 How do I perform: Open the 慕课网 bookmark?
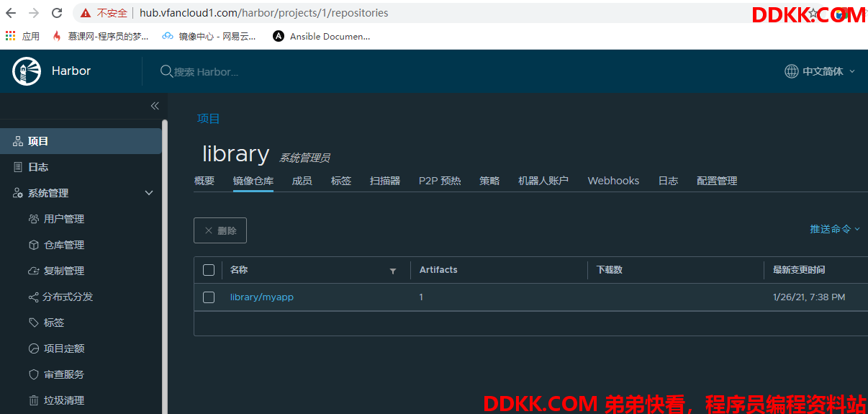coord(101,36)
